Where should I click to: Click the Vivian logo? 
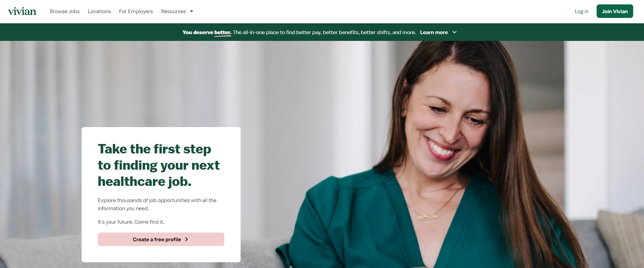tap(22, 11)
